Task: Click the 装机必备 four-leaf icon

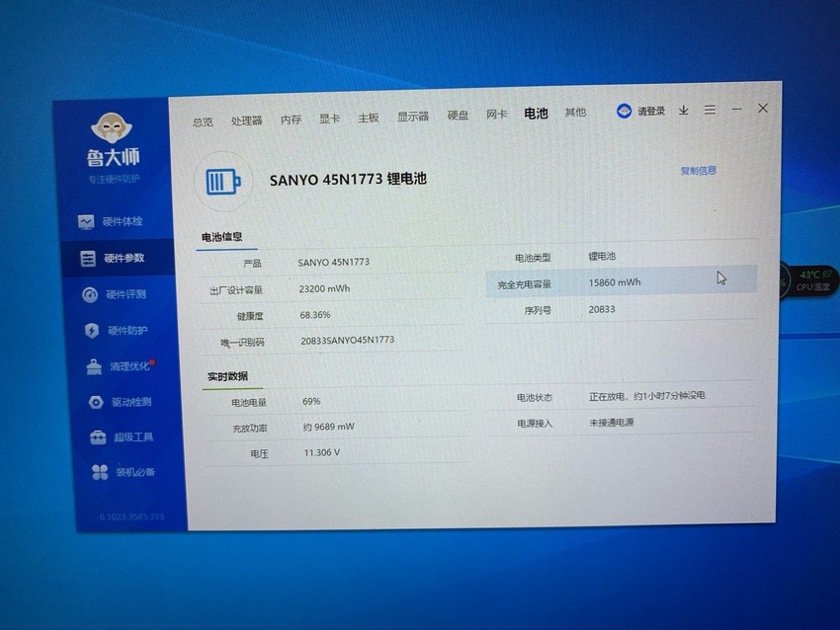Action: click(100, 473)
